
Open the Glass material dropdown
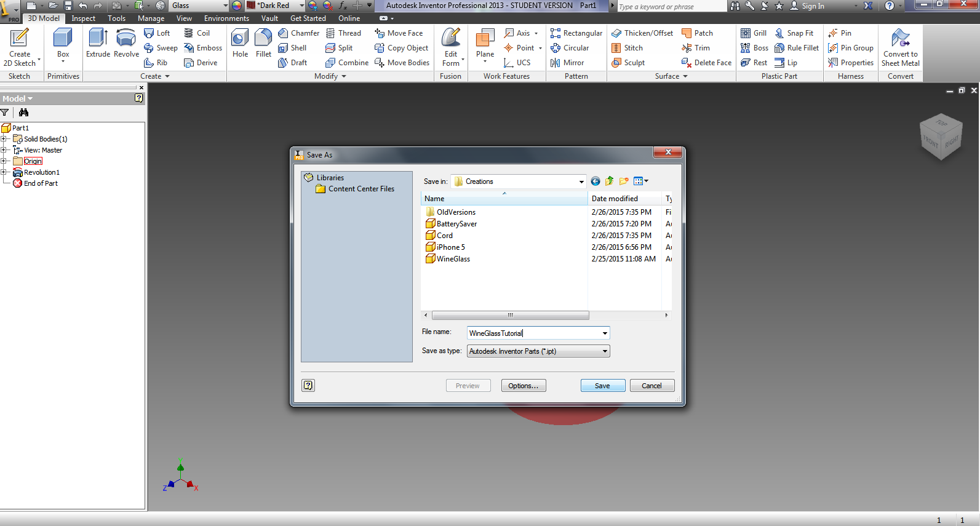pyautogui.click(x=225, y=6)
